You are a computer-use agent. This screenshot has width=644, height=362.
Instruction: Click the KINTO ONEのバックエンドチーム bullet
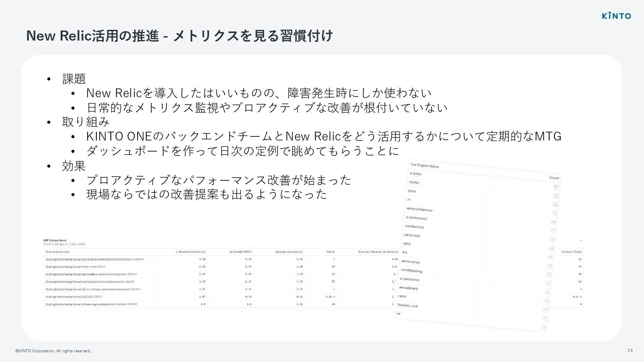(324, 136)
